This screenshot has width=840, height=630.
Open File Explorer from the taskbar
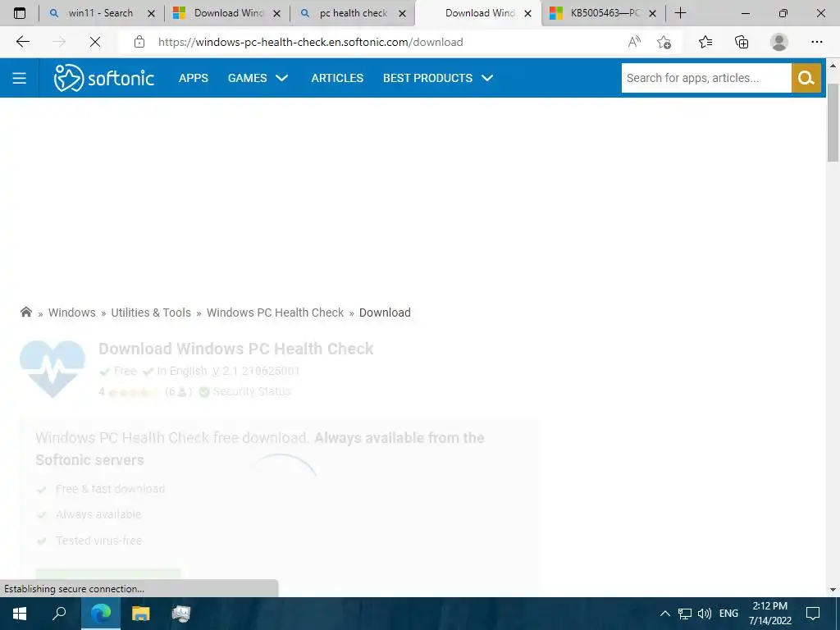(x=141, y=614)
